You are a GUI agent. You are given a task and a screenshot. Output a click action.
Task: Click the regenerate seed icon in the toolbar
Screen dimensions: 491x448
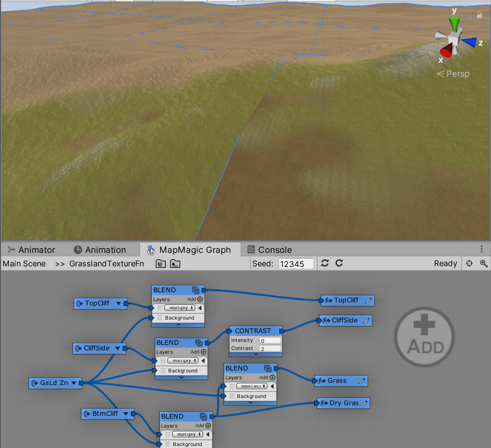325,264
